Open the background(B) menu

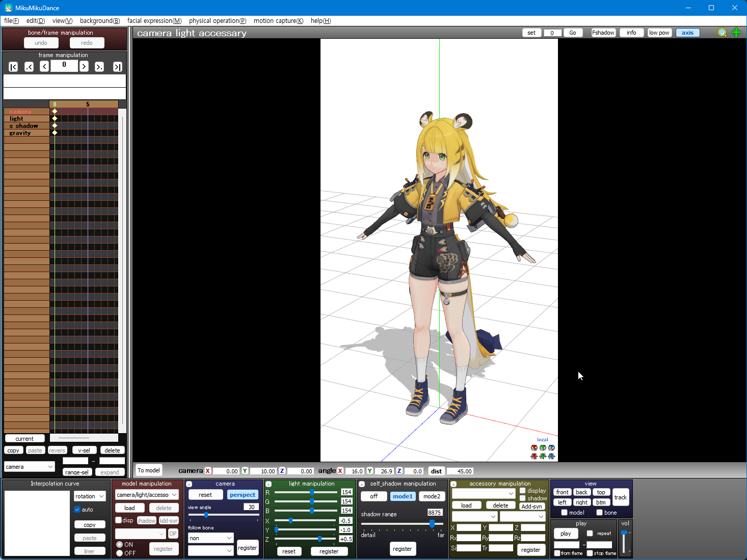tap(100, 21)
